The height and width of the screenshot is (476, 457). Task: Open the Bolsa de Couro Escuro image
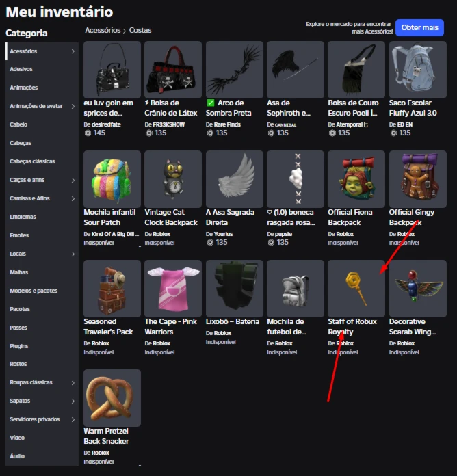pos(356,70)
